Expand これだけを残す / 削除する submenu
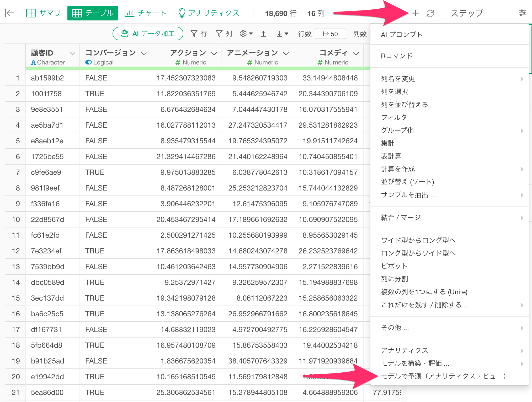532x402 pixels. (449, 305)
